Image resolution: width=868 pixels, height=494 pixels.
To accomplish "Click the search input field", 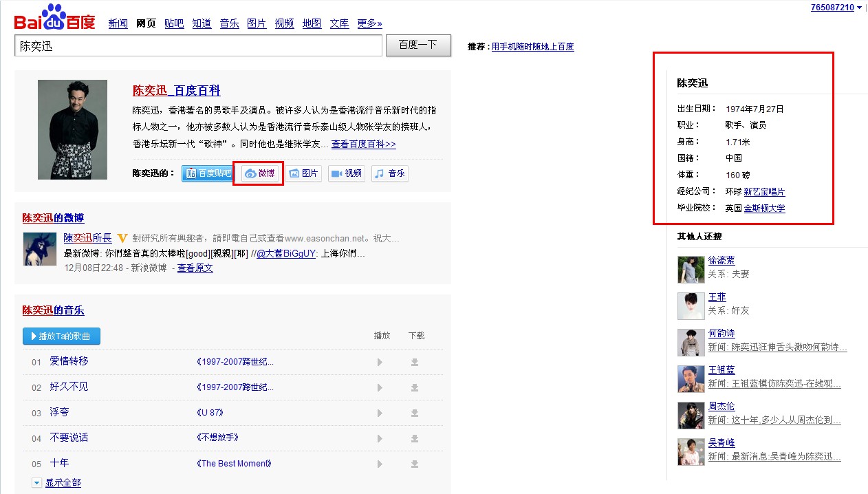I will [x=198, y=46].
